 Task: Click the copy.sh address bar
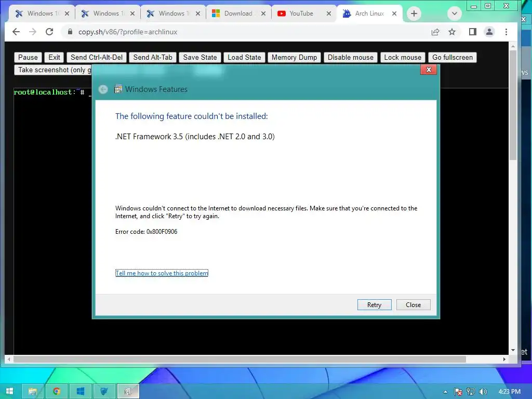coord(244,32)
